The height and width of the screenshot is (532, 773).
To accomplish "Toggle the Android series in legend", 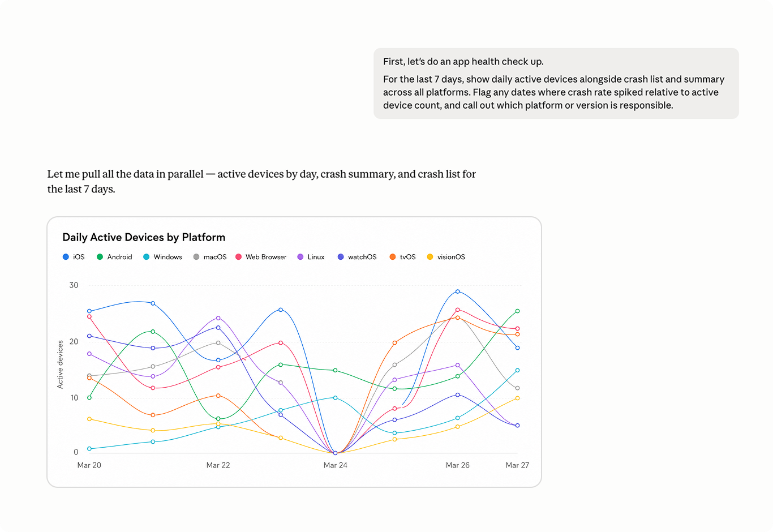I will click(114, 257).
